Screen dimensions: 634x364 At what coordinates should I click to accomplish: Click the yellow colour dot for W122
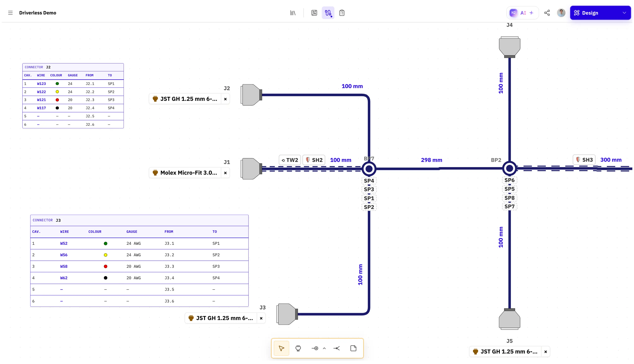57,92
